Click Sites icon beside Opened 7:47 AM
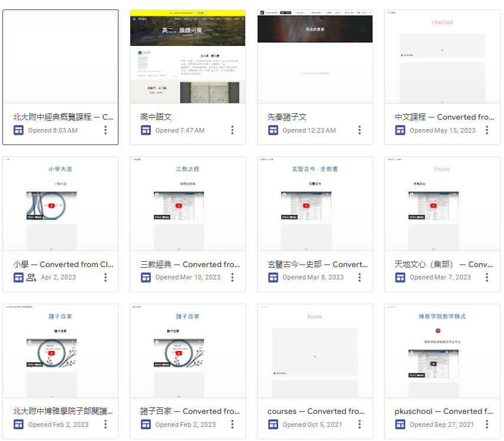The height and width of the screenshot is (441, 504). coord(146,130)
